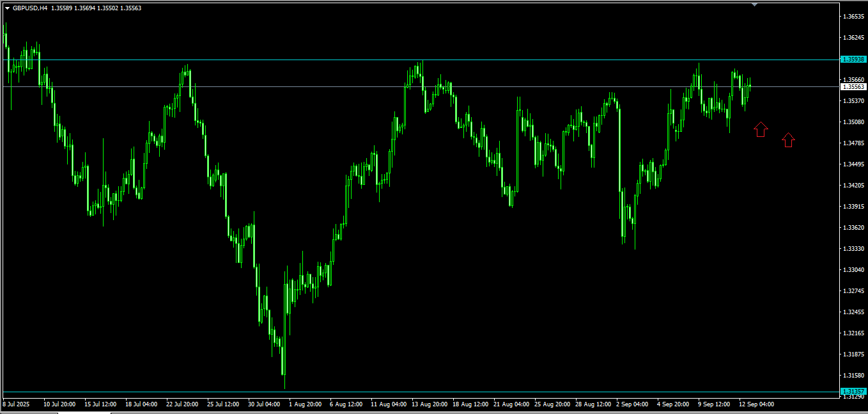This screenshot has width=868, height=414.
Task: Click the 1.35080 price scale value
Action: (x=855, y=122)
